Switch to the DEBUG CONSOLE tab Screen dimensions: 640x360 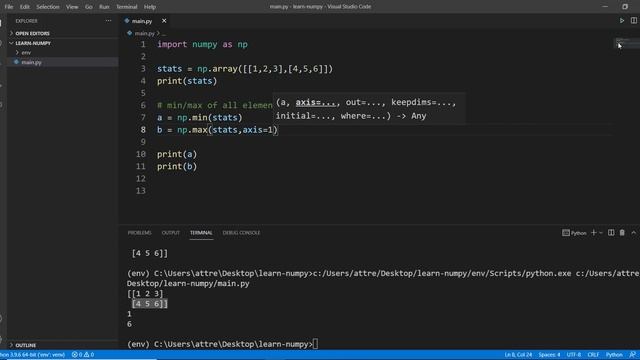click(x=241, y=233)
